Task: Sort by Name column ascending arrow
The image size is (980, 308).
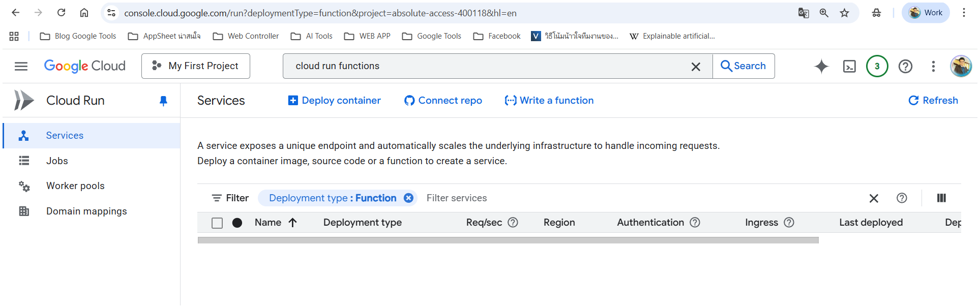Action: tap(292, 223)
